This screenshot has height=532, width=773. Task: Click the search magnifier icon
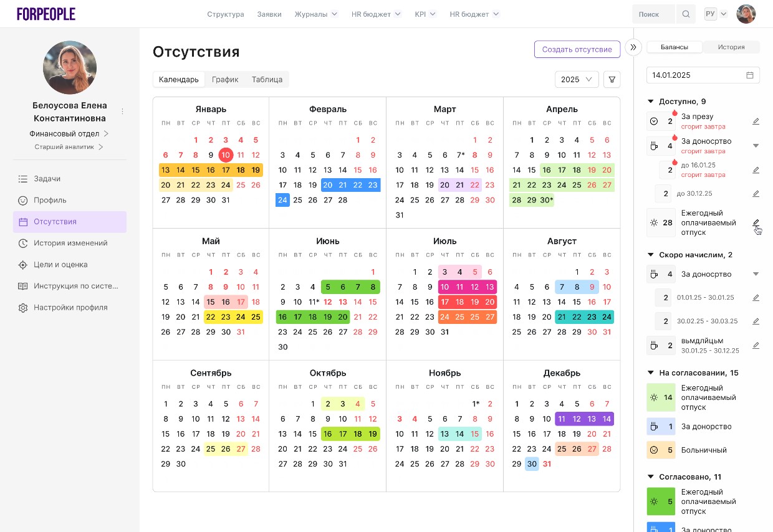click(686, 14)
